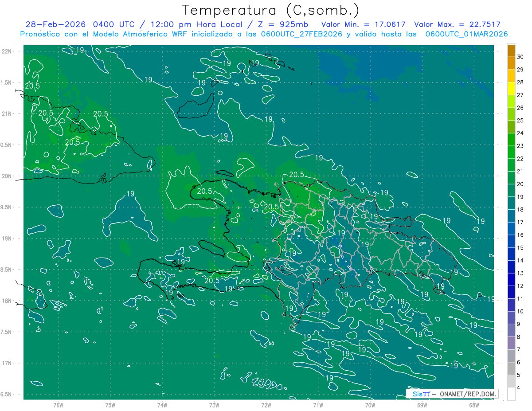Select the '0600UTC_27FEB2026' initialization time
Image resolution: width=532 pixels, height=411 pixels.
point(301,34)
